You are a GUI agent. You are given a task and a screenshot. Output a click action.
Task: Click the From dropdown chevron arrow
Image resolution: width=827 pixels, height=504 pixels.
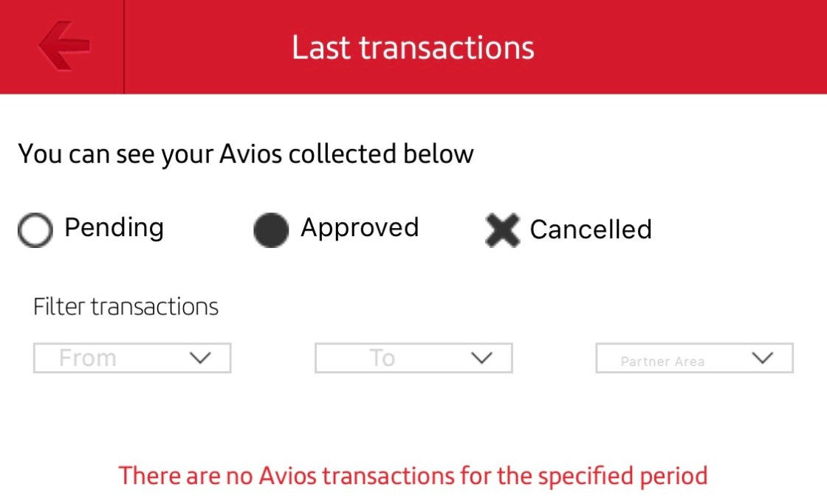pos(200,358)
